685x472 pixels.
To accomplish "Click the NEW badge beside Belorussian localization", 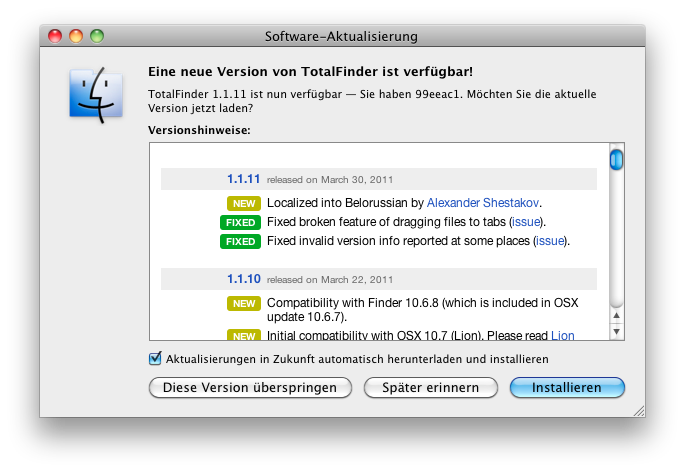I will (x=243, y=202).
